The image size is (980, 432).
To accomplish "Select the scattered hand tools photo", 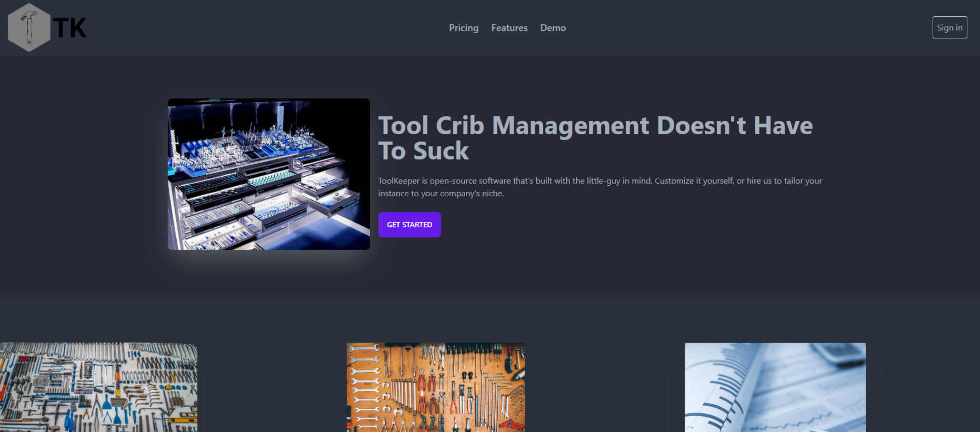I will point(98,387).
